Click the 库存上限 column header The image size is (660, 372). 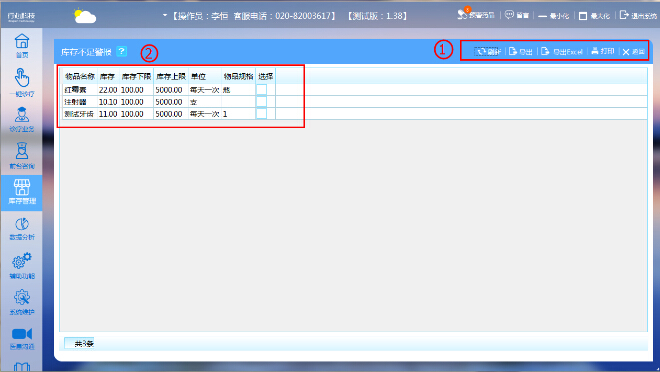pos(170,76)
